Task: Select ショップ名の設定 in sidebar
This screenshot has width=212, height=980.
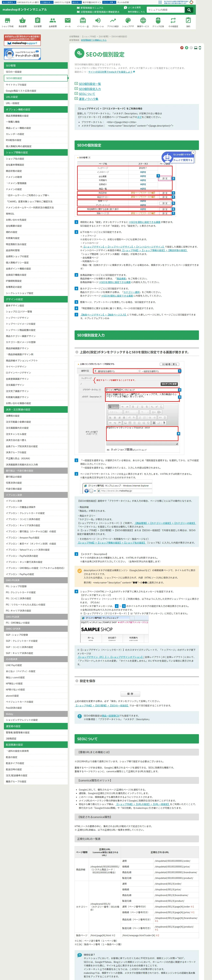Action: 36,159
